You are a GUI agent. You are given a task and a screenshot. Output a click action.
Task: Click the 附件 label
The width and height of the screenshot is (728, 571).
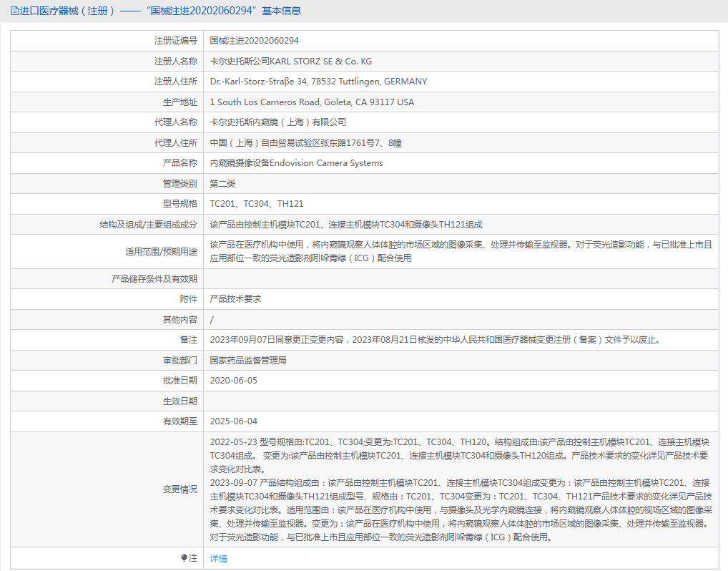(x=189, y=299)
